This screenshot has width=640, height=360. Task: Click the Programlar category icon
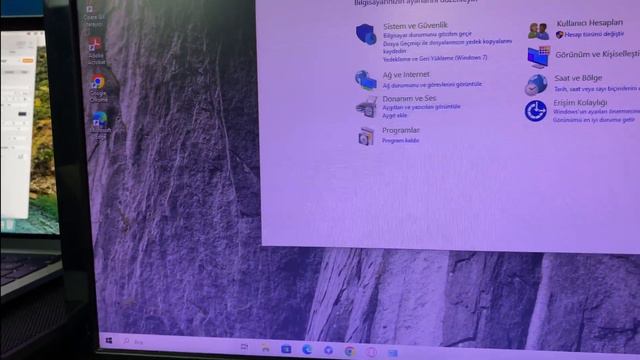click(x=366, y=136)
